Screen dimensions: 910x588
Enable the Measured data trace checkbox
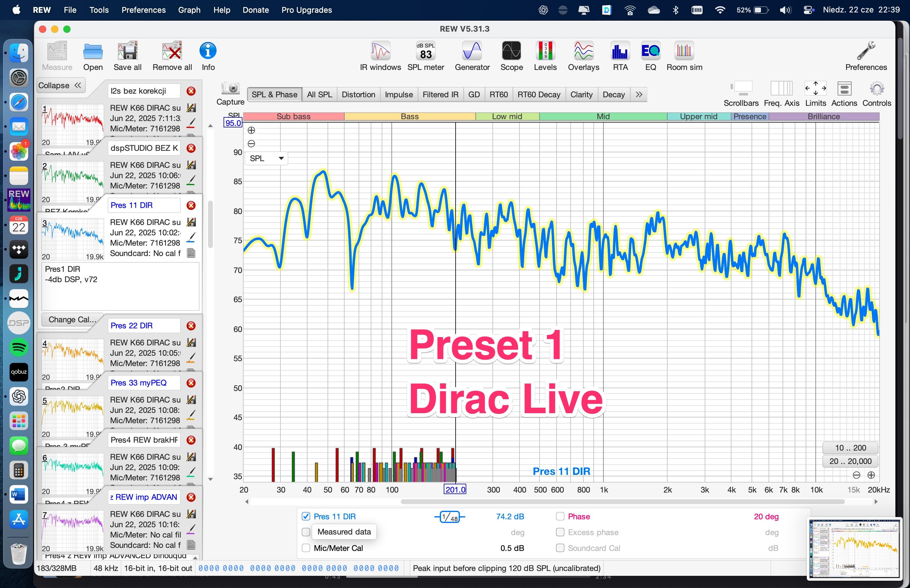coord(306,532)
